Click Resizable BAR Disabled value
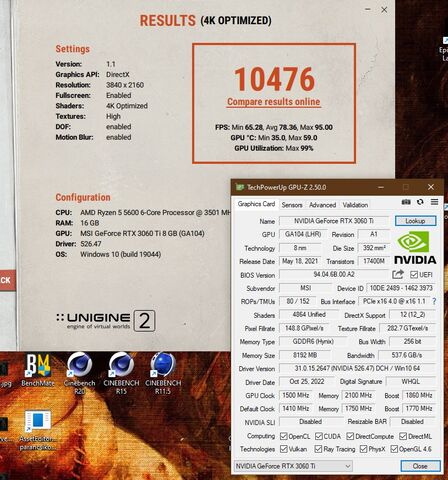This screenshot has width=448, height=480. click(x=412, y=422)
